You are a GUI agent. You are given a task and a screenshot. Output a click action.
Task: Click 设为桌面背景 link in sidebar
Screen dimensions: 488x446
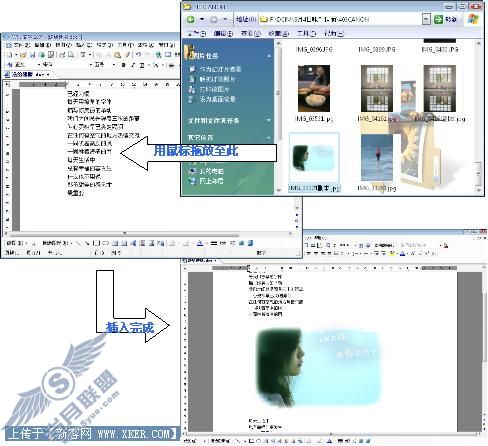(217, 99)
